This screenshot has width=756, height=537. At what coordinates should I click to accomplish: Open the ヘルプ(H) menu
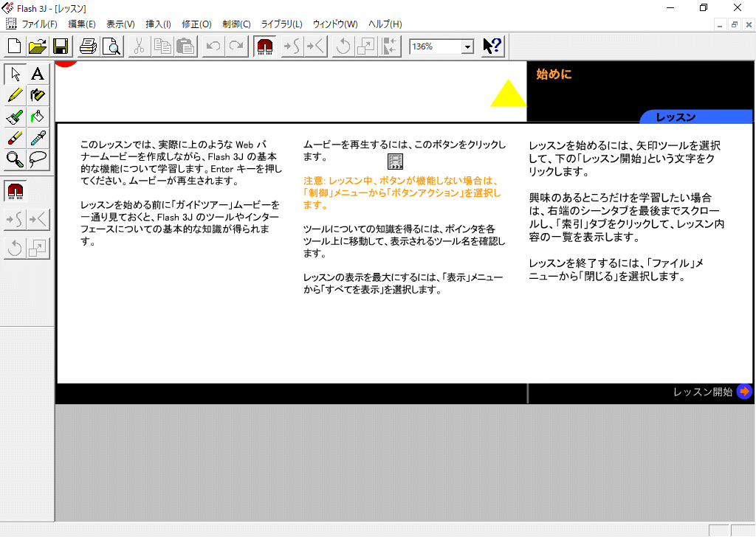coord(385,24)
